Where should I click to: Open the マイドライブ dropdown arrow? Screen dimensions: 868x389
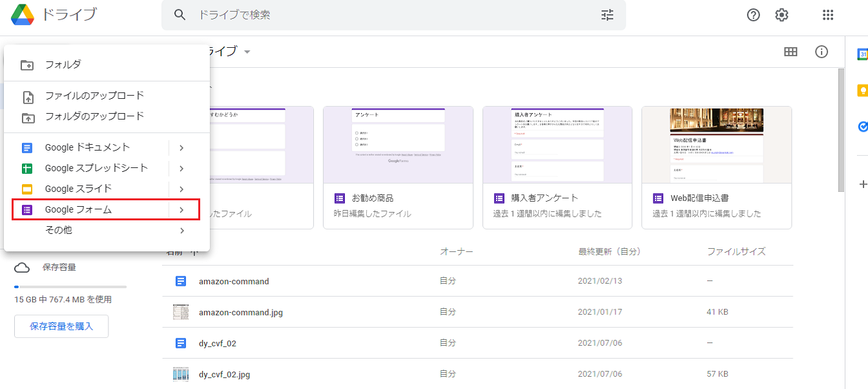247,52
